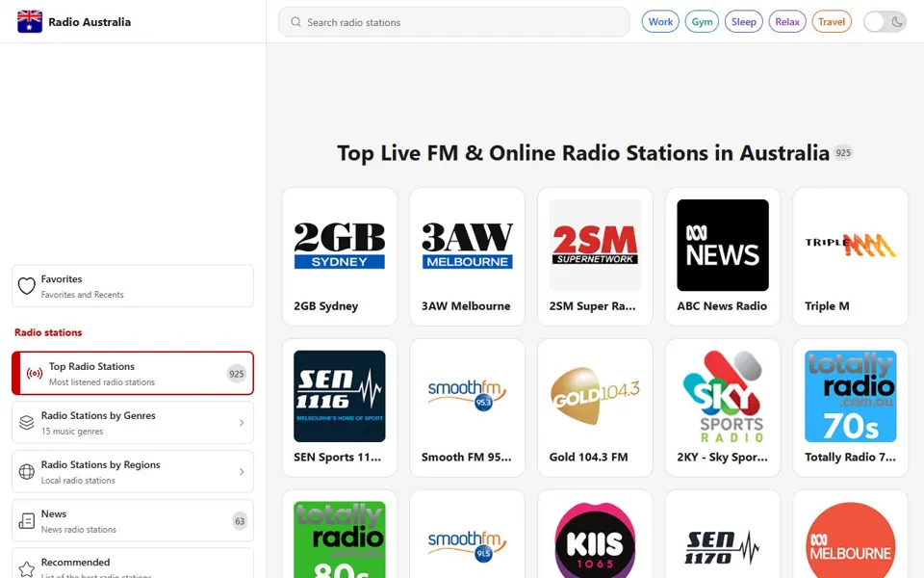
Task: Click the Smooth FM 95... station name
Action: (466, 457)
